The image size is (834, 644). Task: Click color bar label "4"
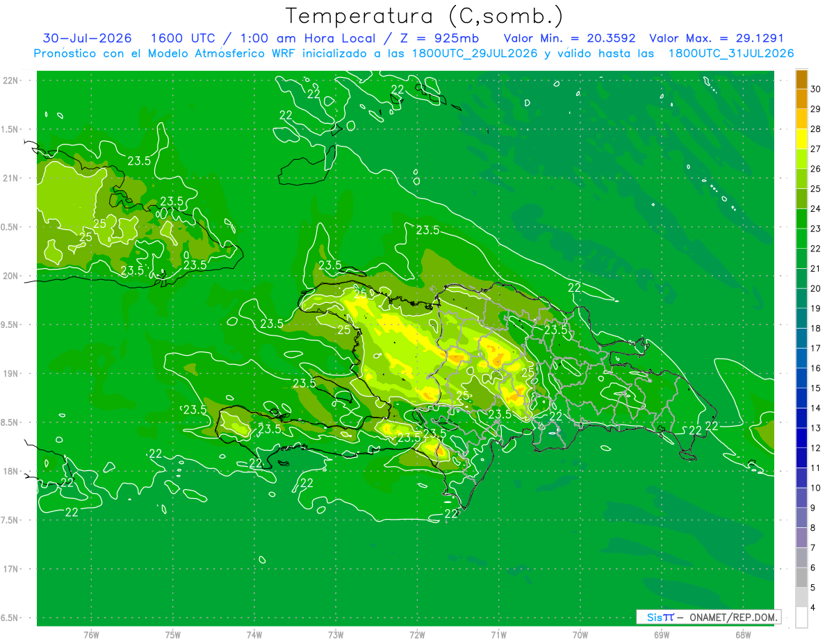pyautogui.click(x=813, y=608)
